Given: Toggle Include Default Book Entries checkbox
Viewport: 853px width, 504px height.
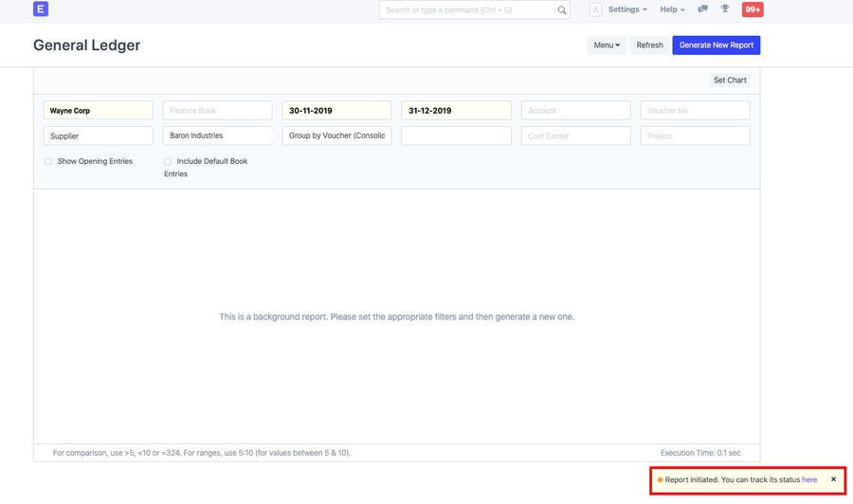Looking at the screenshot, I should pyautogui.click(x=168, y=162).
